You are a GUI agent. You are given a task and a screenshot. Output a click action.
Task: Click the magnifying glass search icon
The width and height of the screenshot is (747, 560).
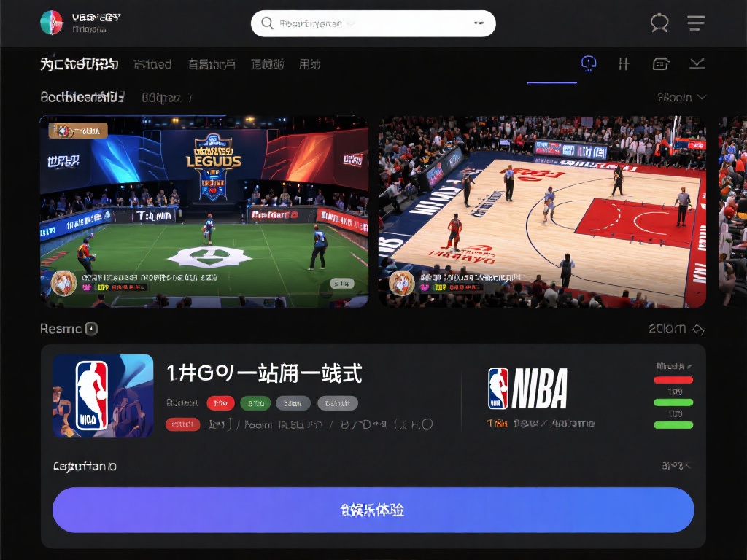point(267,23)
